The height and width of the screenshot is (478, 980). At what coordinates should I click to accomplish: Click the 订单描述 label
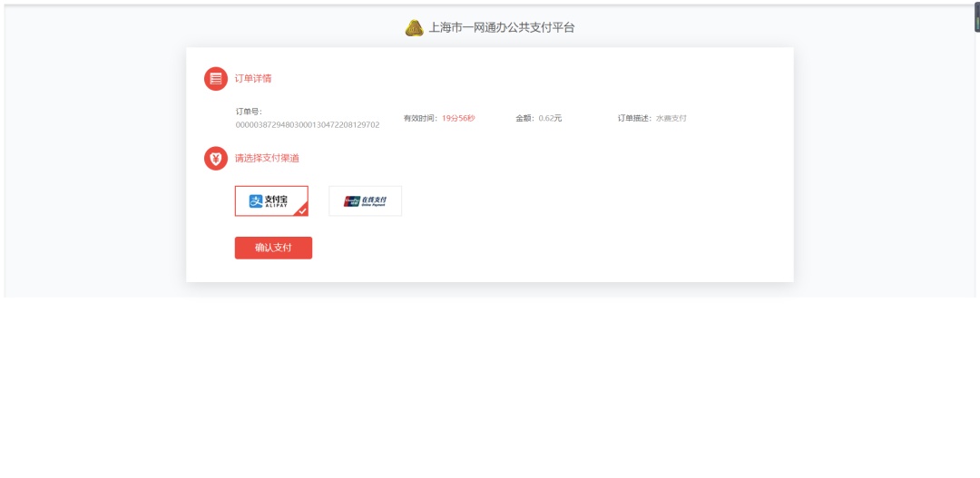click(x=636, y=118)
